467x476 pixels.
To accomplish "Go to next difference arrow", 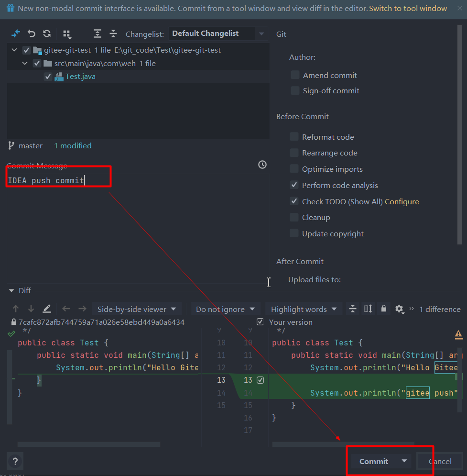I will pyautogui.click(x=31, y=309).
